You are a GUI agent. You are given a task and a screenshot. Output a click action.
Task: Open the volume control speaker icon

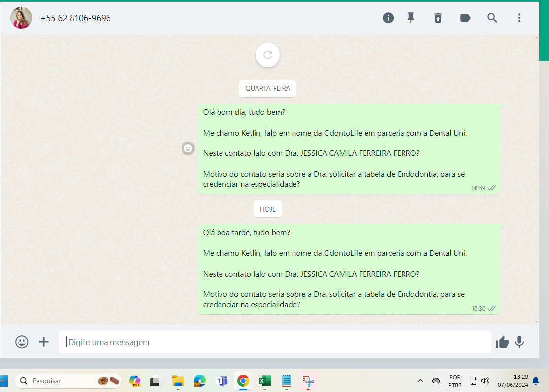click(x=485, y=381)
